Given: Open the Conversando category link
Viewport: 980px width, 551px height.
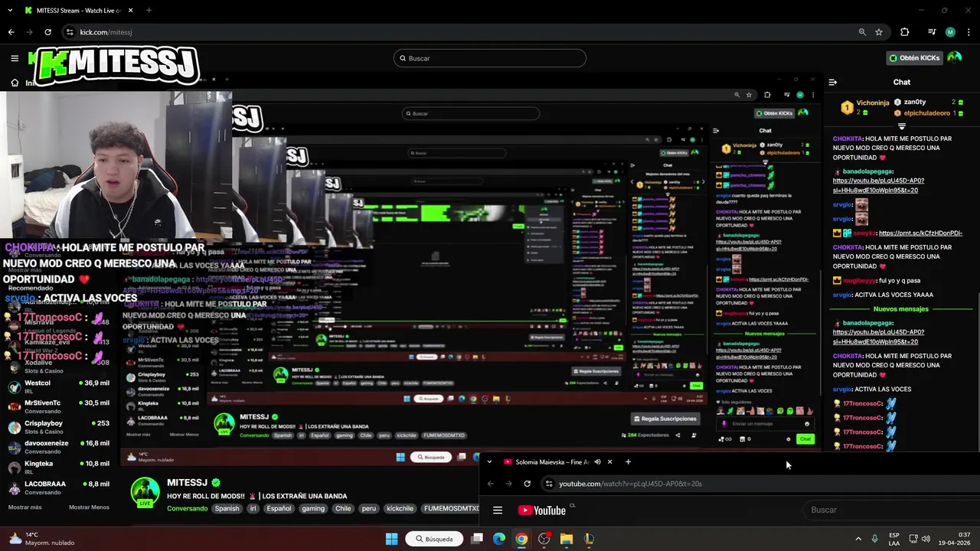Looking at the screenshot, I should 187,508.
